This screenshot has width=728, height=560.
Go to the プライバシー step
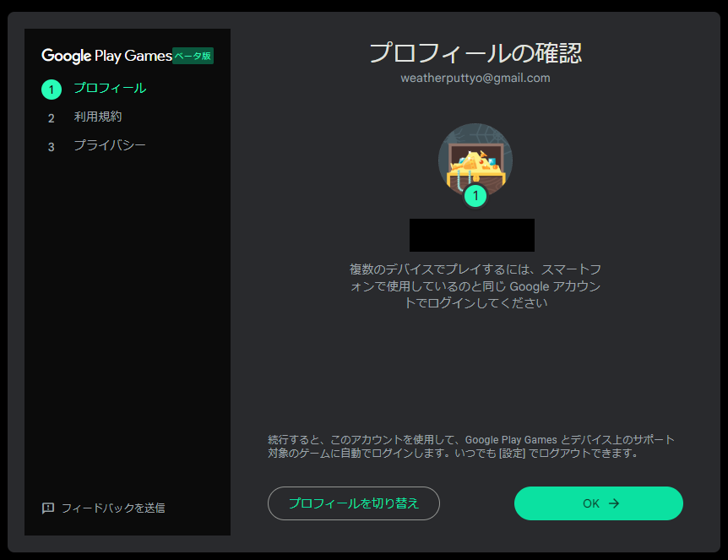109,145
